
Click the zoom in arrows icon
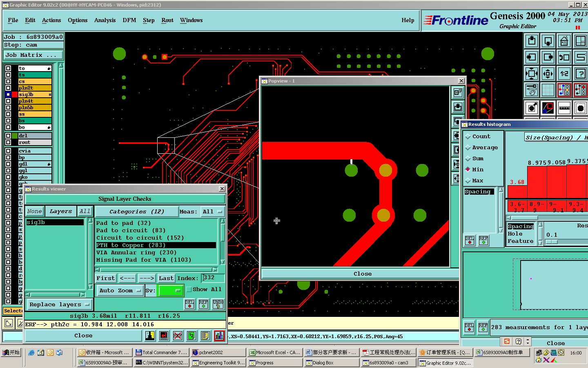click(532, 74)
